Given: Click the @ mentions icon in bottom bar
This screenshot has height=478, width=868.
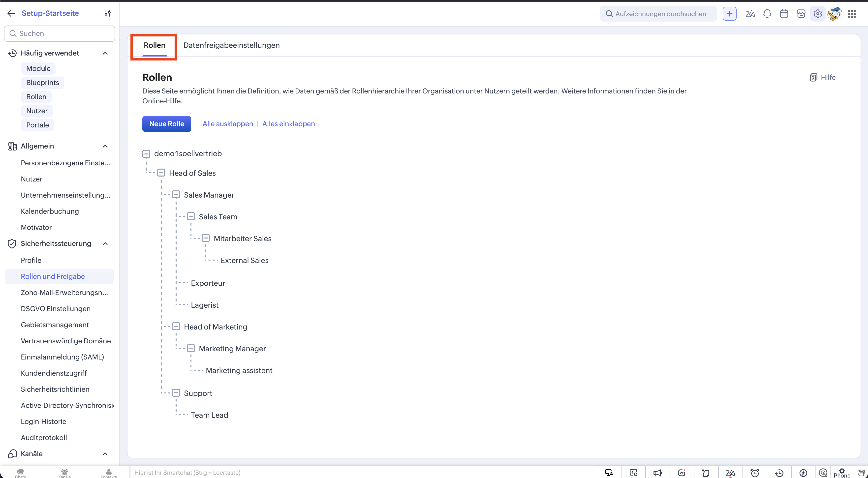Looking at the screenshot, I should click(823, 473).
